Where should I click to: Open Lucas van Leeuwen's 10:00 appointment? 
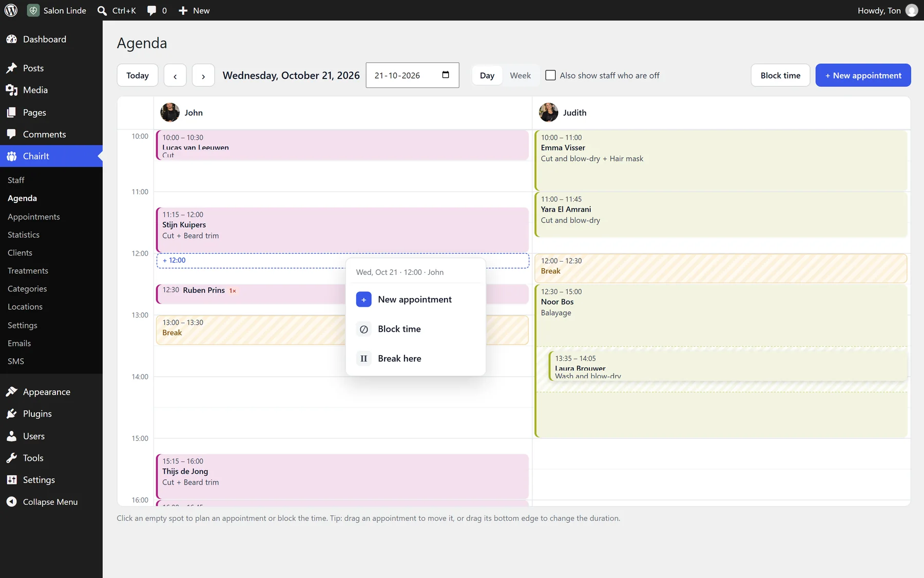pos(342,145)
